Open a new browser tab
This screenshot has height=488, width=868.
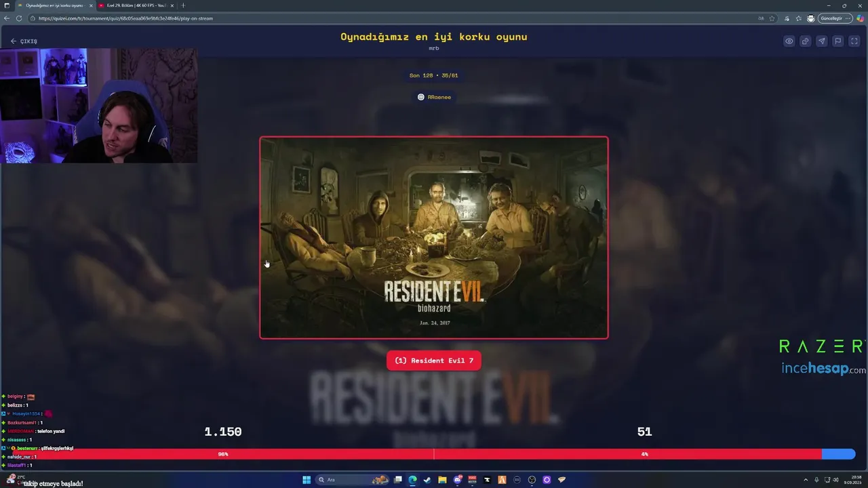click(183, 5)
